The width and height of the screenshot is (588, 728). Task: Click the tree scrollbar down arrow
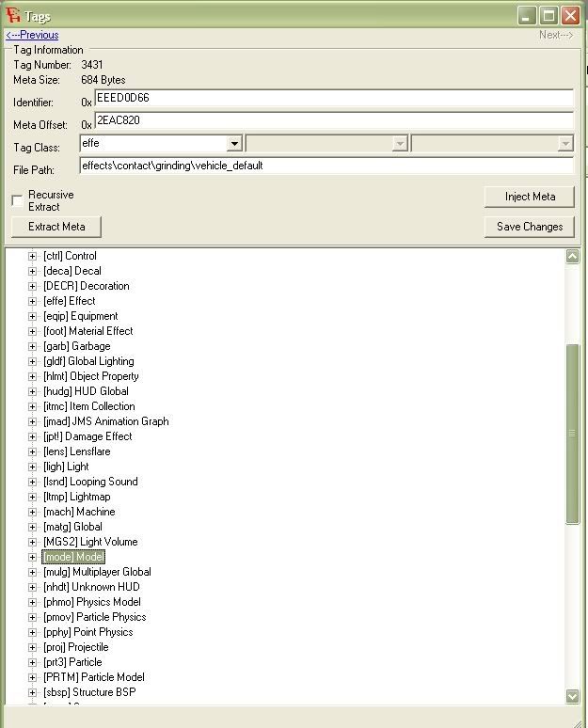point(572,696)
